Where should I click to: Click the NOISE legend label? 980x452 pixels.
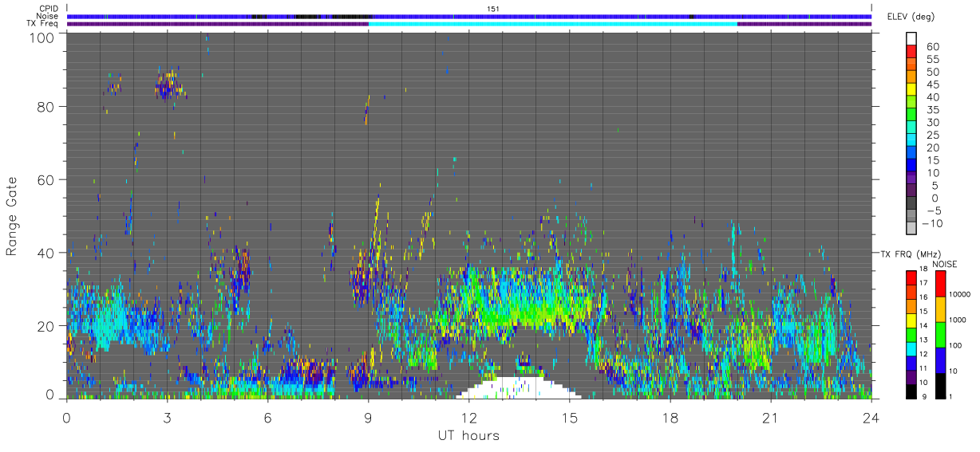coord(944,264)
